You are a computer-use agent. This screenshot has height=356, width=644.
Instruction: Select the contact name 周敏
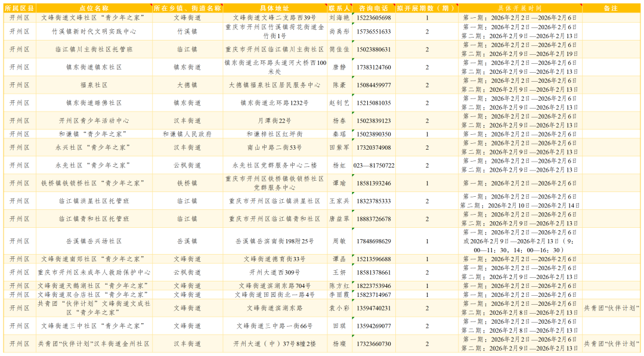[x=339, y=241]
